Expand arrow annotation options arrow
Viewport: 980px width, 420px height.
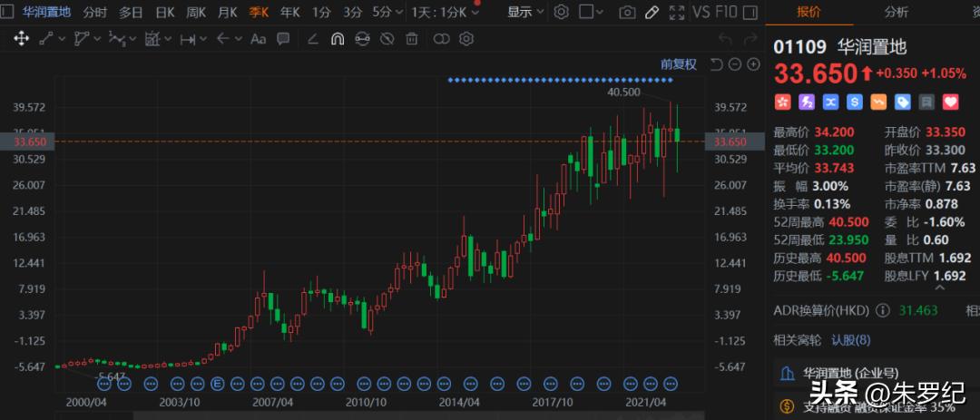(x=238, y=39)
